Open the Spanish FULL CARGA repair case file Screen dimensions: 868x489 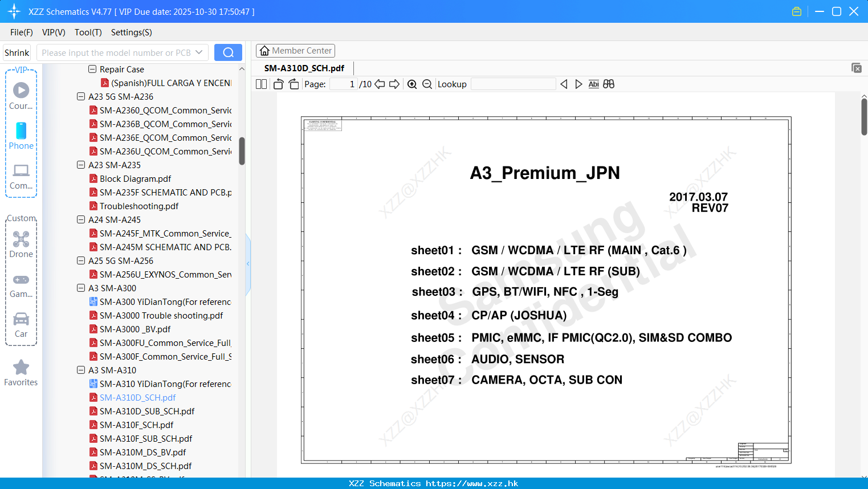tap(166, 83)
